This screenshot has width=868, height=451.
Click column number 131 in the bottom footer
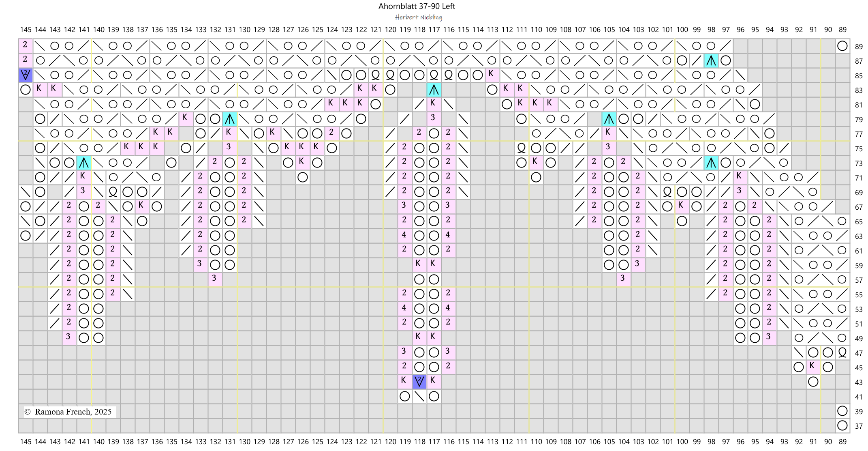pyautogui.click(x=230, y=441)
